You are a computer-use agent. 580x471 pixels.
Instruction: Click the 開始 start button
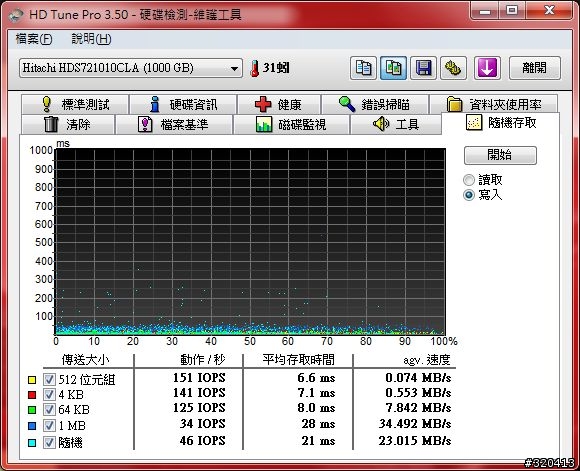tap(500, 155)
